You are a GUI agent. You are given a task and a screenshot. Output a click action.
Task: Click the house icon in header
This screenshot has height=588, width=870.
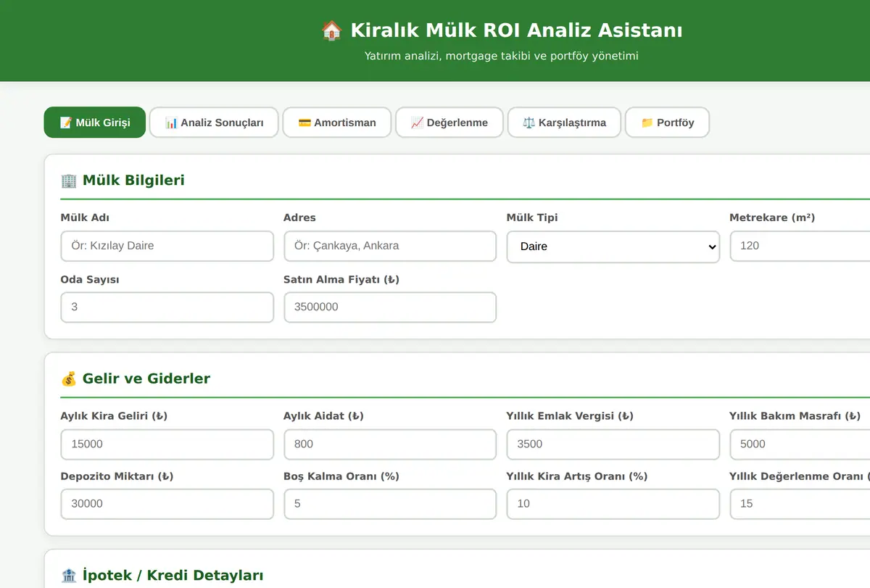[331, 30]
